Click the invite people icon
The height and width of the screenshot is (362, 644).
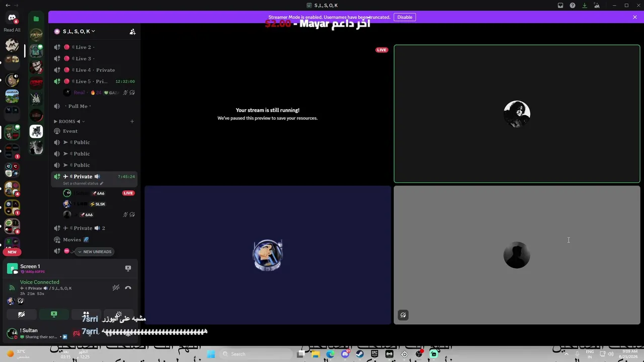point(132,32)
